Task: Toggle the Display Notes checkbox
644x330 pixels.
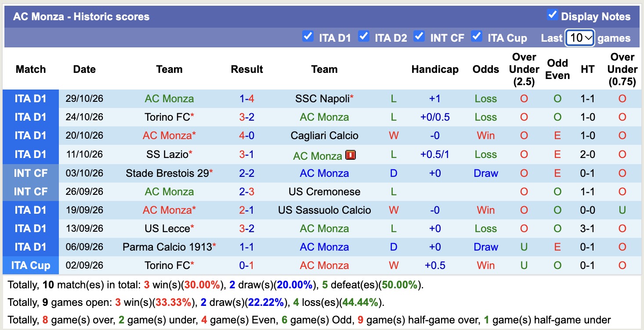Action: click(x=552, y=15)
